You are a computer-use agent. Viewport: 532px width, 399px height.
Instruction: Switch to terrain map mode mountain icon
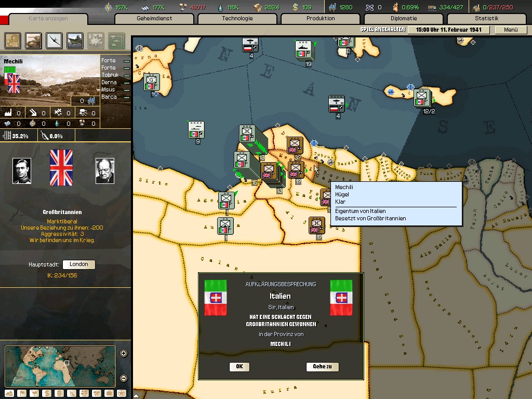pyautogui.click(x=10, y=393)
